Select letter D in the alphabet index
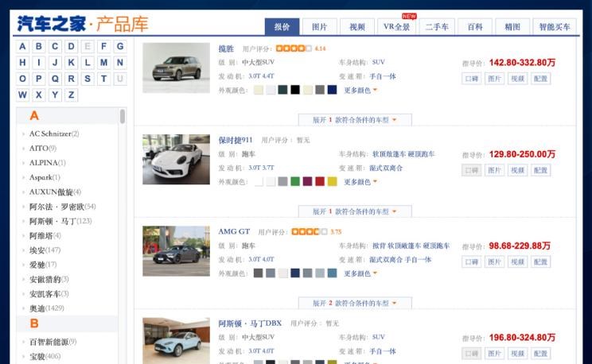Image resolution: width=592 pixels, height=364 pixels. click(x=72, y=46)
